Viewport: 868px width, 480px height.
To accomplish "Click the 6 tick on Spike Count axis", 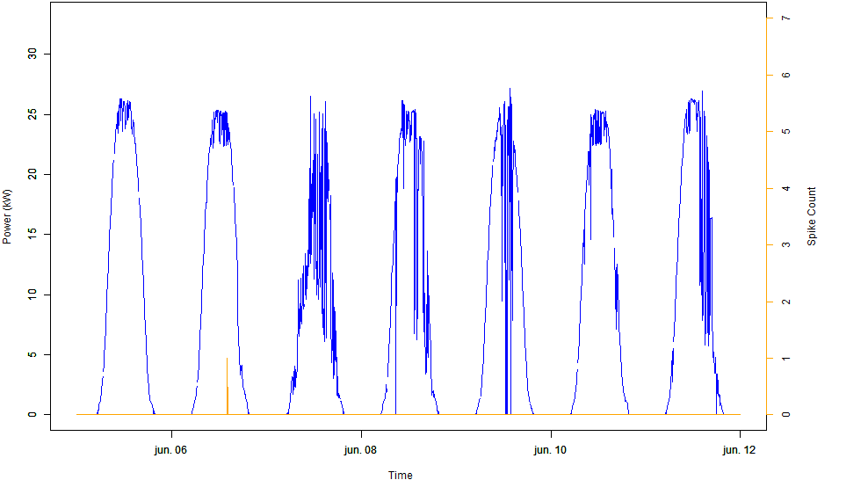I will 786,76.
